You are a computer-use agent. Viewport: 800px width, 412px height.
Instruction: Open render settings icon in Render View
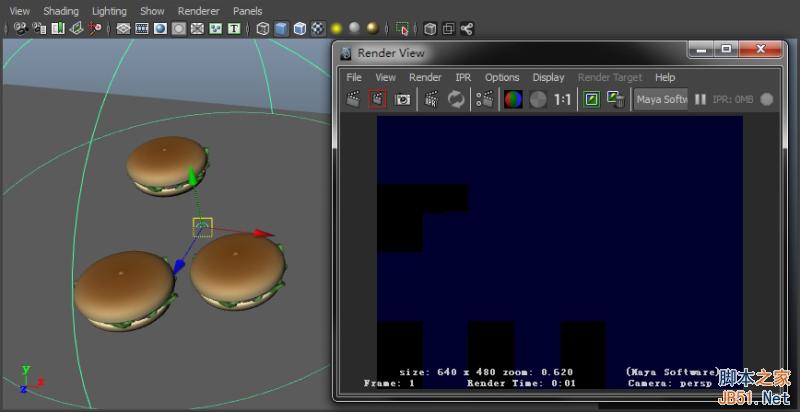tap(485, 99)
